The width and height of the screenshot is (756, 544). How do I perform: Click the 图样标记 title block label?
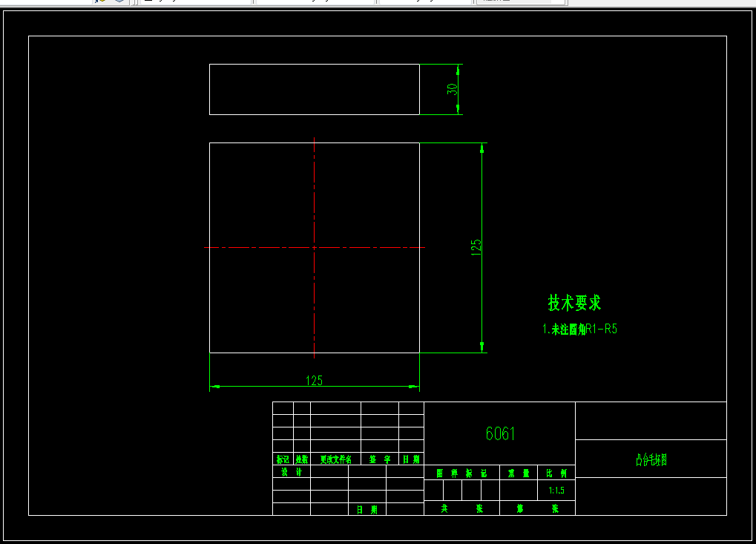(462, 473)
